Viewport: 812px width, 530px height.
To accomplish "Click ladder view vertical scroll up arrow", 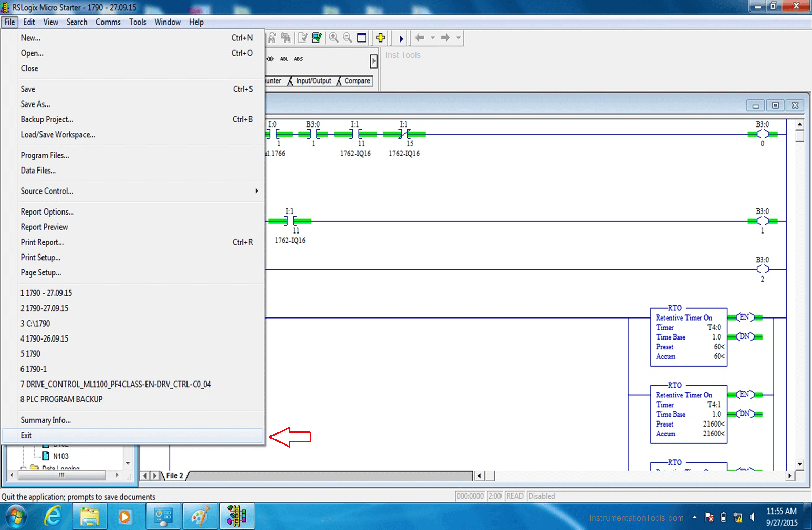I will [800, 124].
